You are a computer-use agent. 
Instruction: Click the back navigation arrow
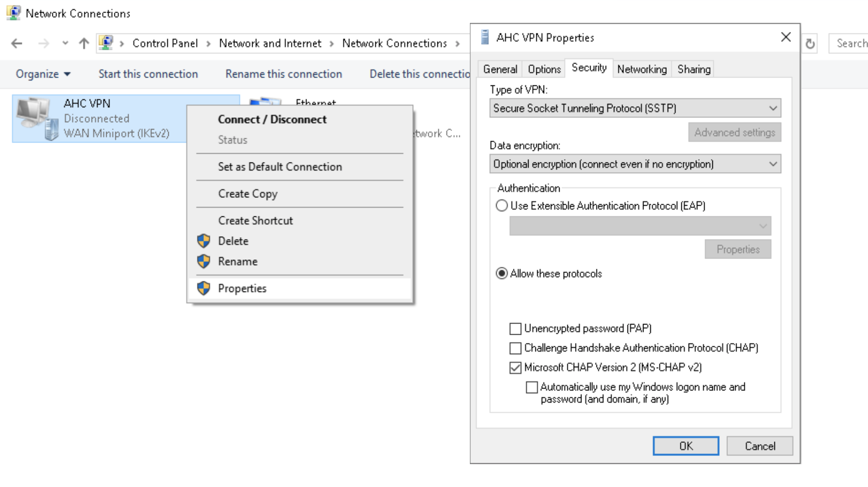[x=16, y=44]
